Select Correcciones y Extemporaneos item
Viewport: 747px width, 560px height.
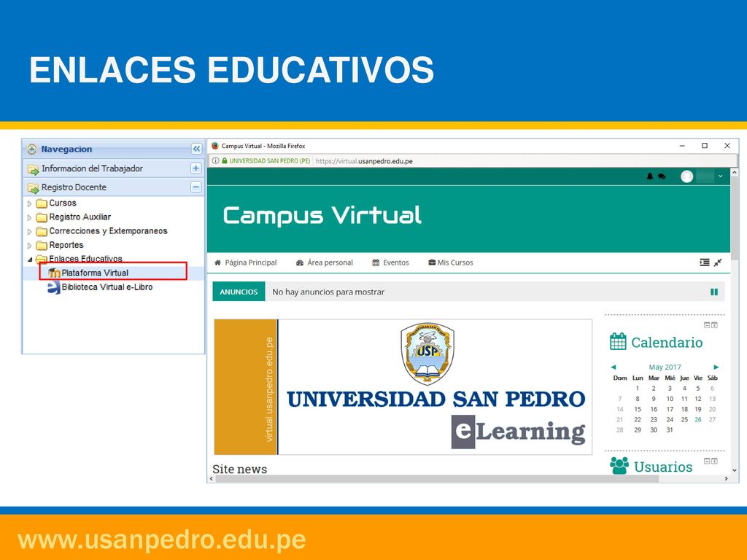pos(108,231)
